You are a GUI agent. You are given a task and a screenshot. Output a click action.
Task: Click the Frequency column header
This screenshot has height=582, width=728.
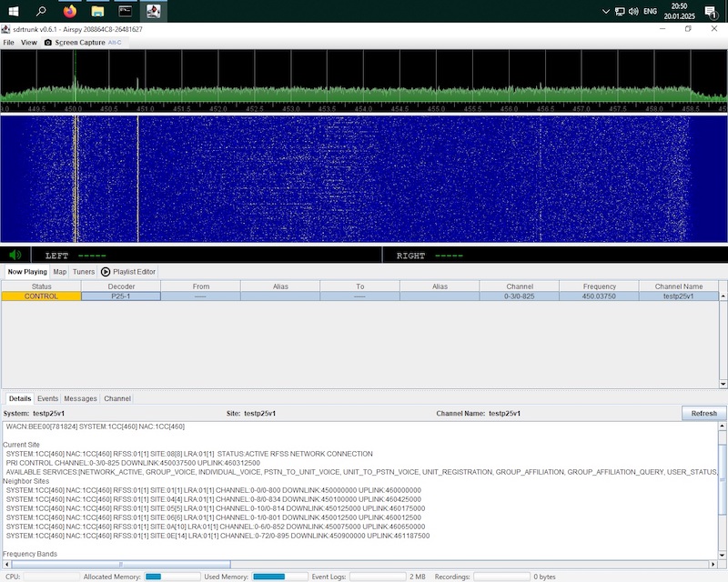pyautogui.click(x=600, y=286)
